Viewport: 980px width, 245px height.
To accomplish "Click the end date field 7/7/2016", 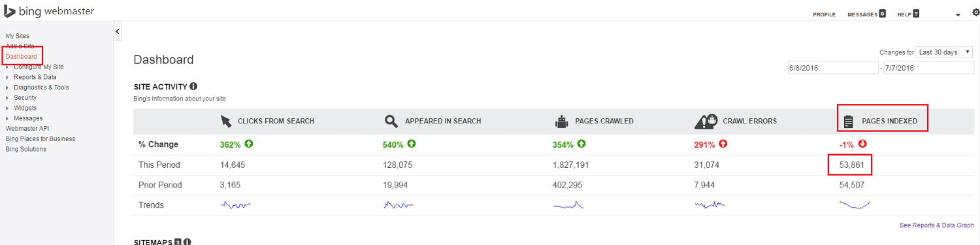I will (928, 68).
